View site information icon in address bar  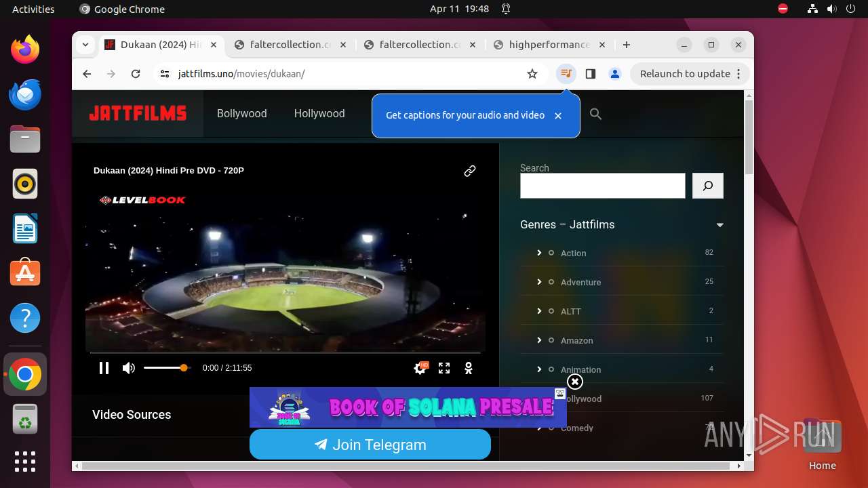(165, 74)
